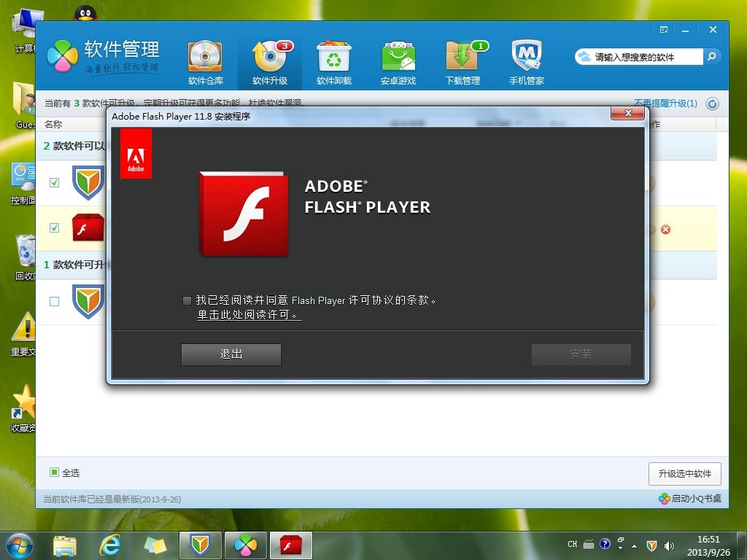This screenshot has height=560, width=747.
Task: Switch to the Flash installer taskbar button
Action: click(291, 545)
